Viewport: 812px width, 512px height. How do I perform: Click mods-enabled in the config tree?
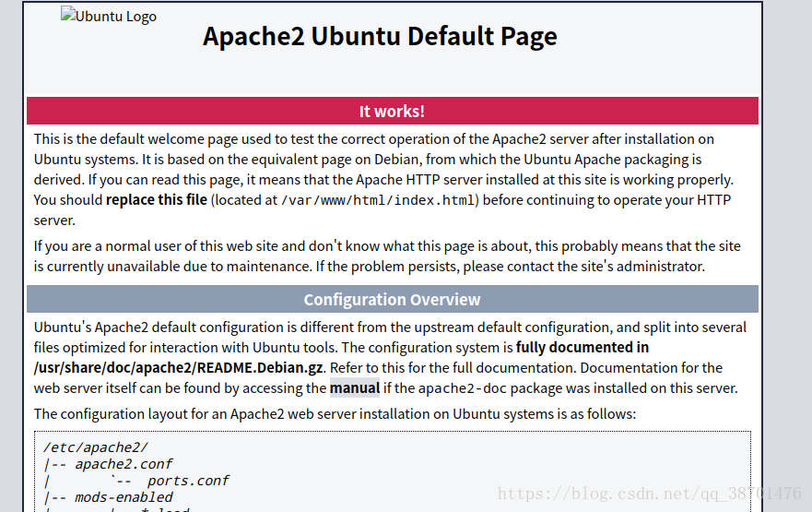click(x=124, y=497)
